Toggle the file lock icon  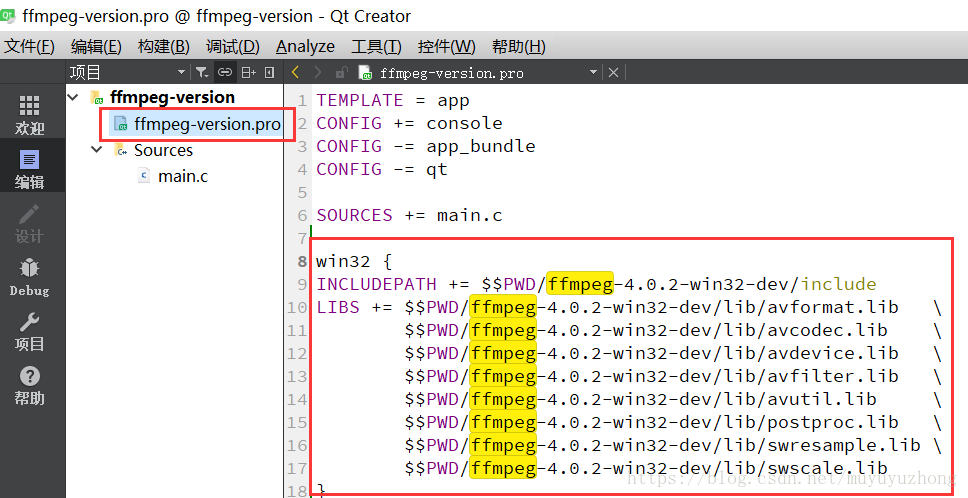pos(341,73)
